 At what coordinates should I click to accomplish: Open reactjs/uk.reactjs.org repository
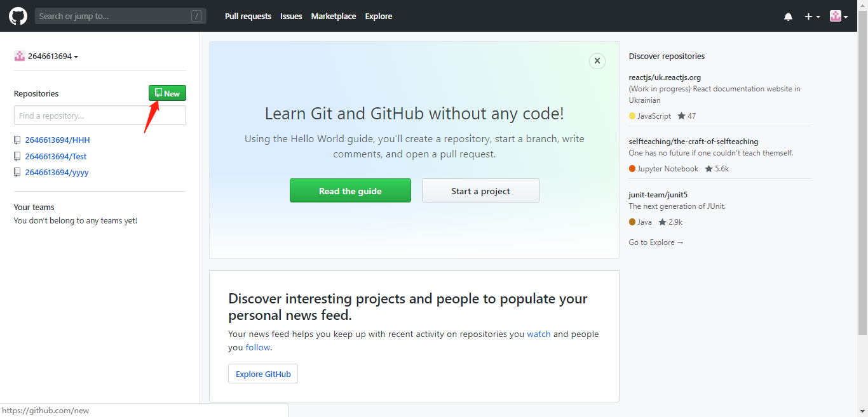[x=665, y=77]
